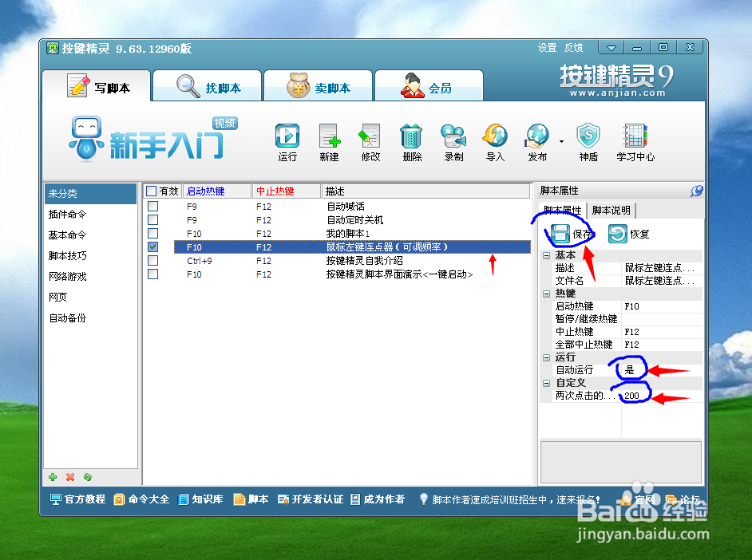Screen dimensions: 752x560
Task: Open the 会员 tab
Action: click(429, 86)
